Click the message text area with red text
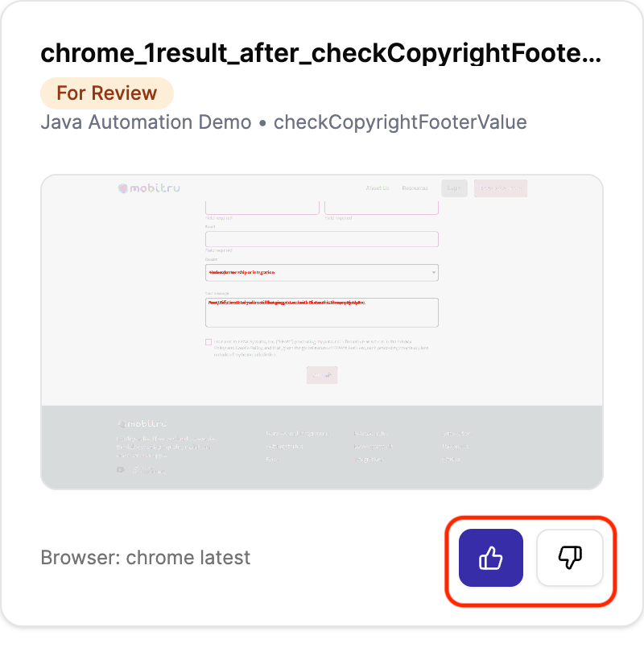644x652 pixels. click(x=321, y=312)
